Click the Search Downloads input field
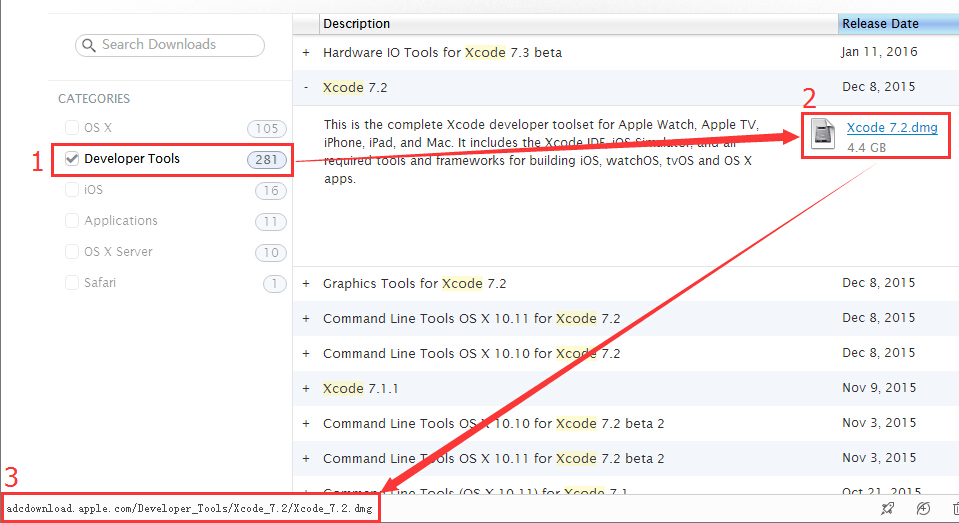Image resolution: width=959 pixels, height=523 pixels. point(169,45)
